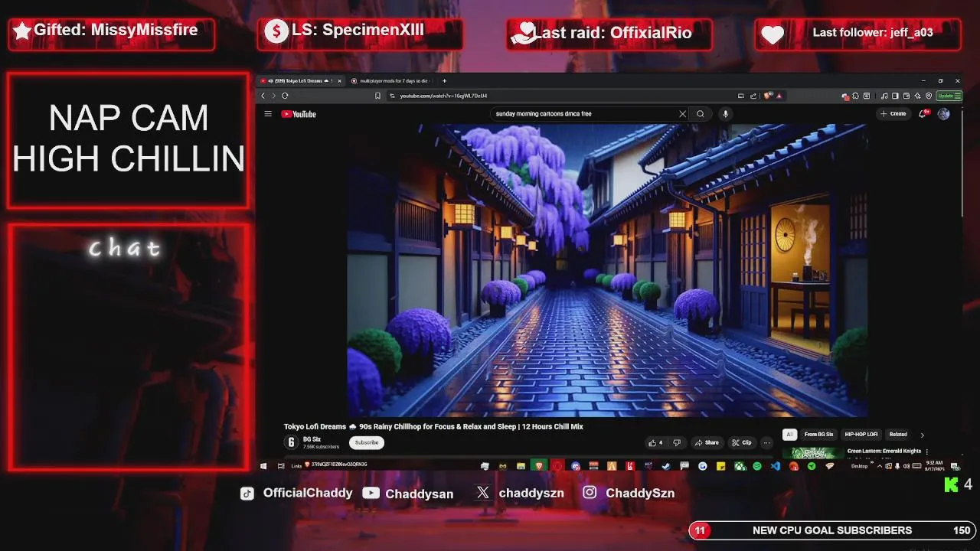Open Visual Studio Code from taskbar

tap(776, 465)
